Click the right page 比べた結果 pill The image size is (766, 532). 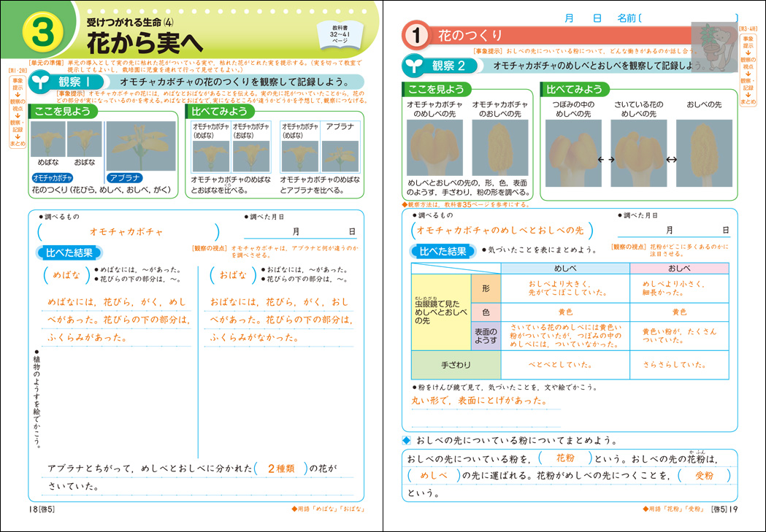[443, 251]
